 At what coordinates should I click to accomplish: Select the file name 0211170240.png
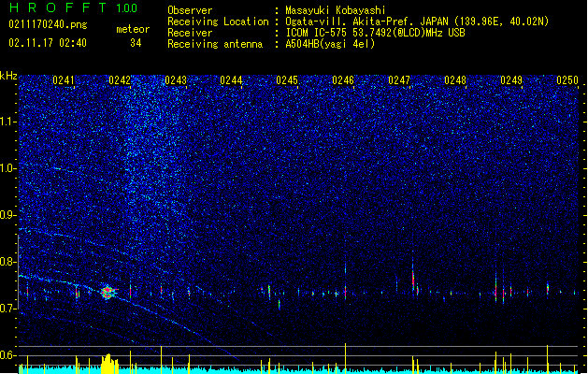(48, 25)
